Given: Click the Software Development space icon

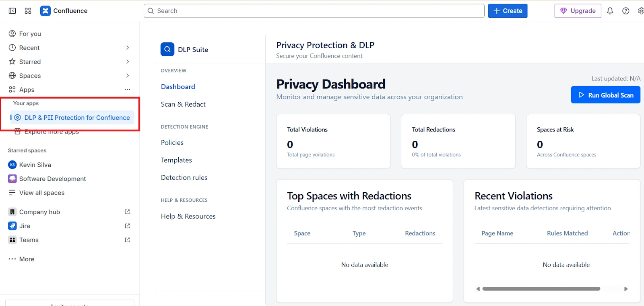Looking at the screenshot, I should coord(12,179).
